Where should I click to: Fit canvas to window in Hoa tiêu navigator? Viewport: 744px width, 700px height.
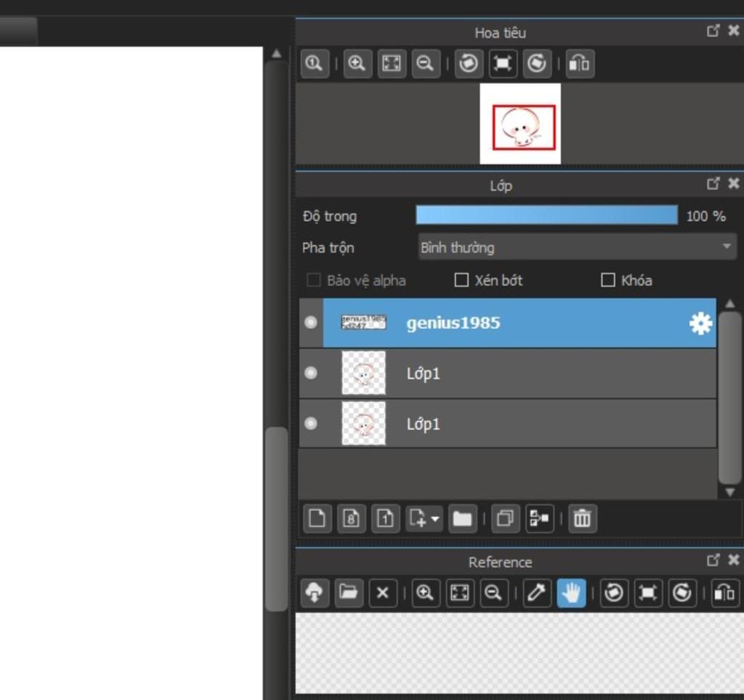[392, 63]
